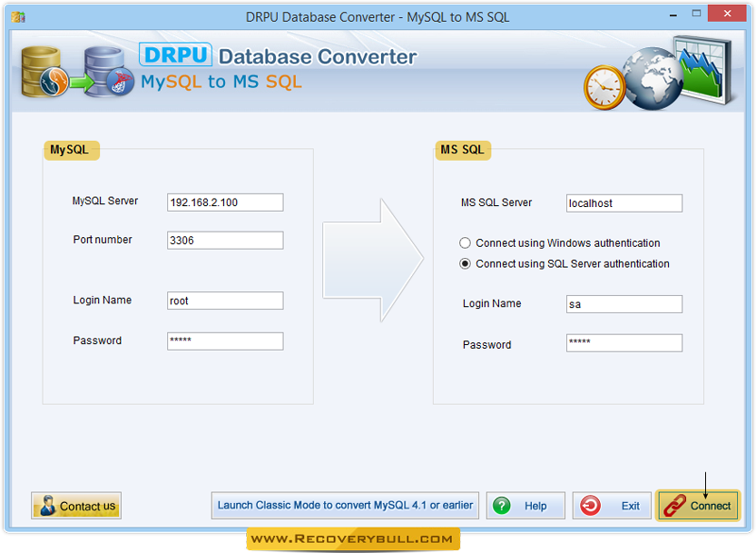Click the Contact us button
This screenshot has width=756, height=553.
click(x=76, y=506)
